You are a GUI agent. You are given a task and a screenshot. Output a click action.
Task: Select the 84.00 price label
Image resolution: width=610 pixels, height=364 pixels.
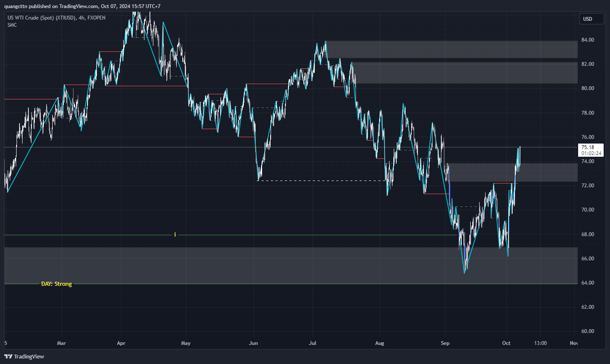click(588, 40)
